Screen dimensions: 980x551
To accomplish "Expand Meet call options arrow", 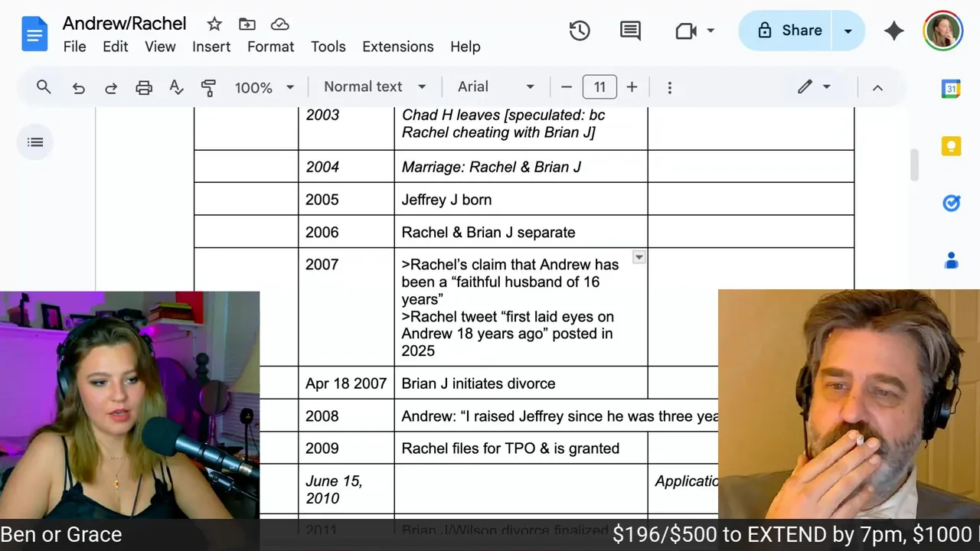I will coord(710,31).
